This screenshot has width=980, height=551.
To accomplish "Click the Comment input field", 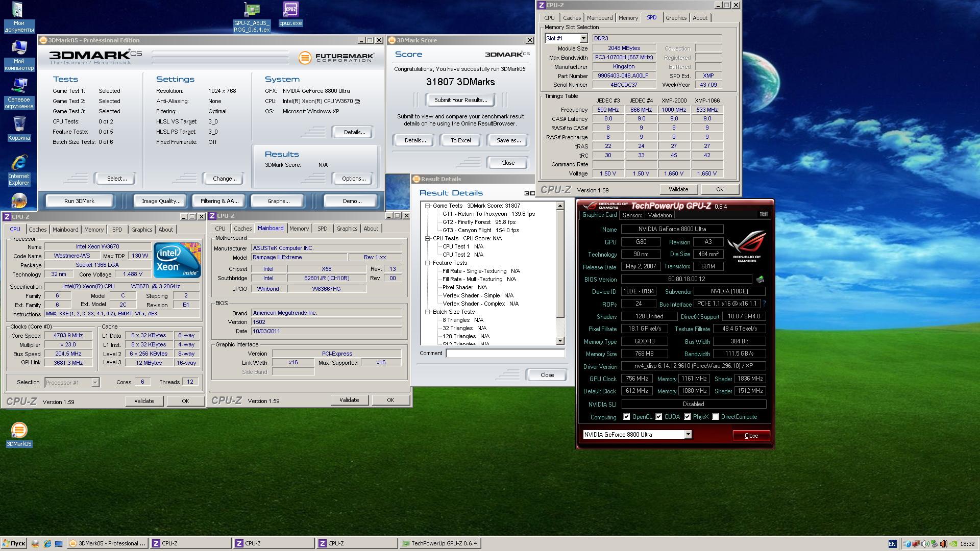I will click(x=505, y=353).
